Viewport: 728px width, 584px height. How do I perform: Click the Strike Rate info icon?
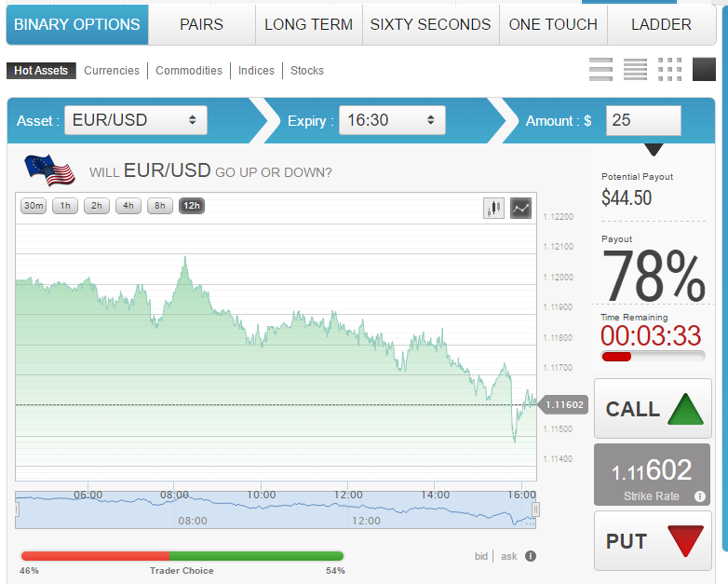(x=700, y=496)
